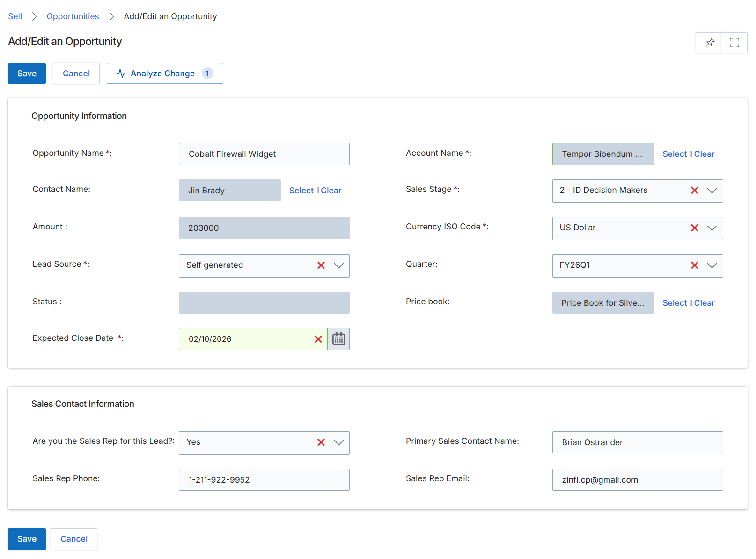Pin the Add/Edit an Opportunity page
Viewport: 756px width, 559px height.
(709, 43)
